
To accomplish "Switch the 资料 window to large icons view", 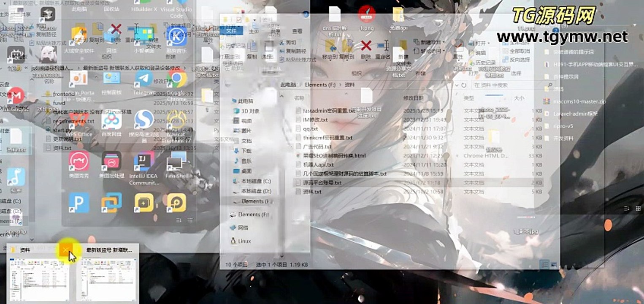I will click(x=553, y=264).
